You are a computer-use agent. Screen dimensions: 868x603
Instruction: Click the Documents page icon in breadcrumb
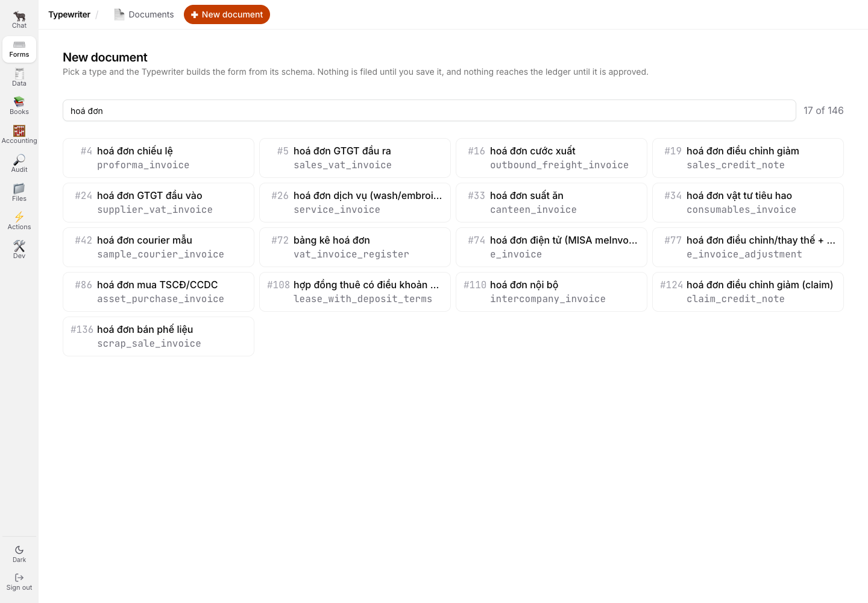(x=119, y=14)
